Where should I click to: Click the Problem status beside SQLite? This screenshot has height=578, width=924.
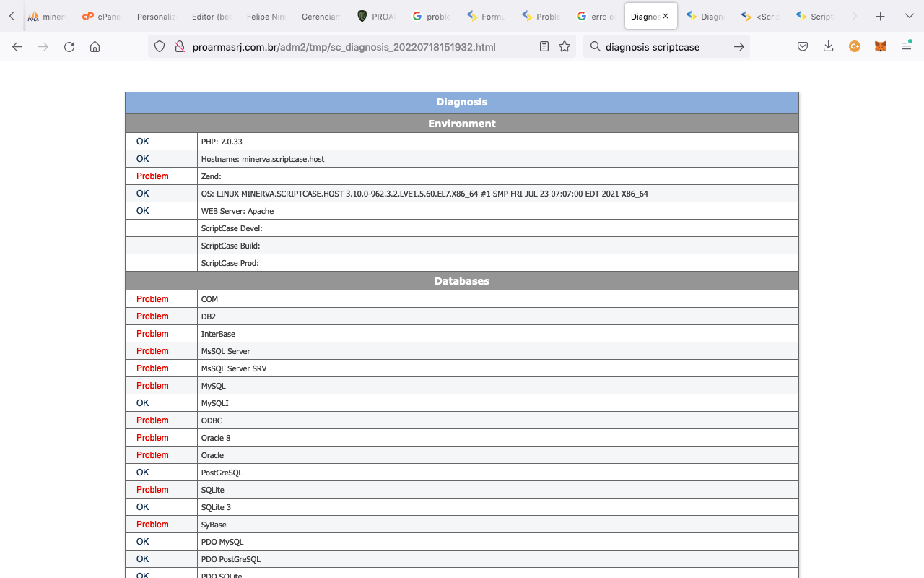(x=152, y=490)
